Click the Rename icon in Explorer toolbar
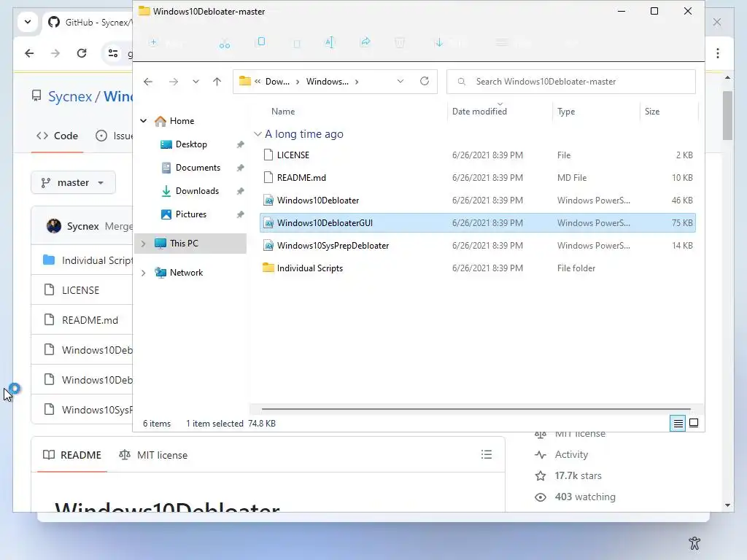 pyautogui.click(x=329, y=42)
